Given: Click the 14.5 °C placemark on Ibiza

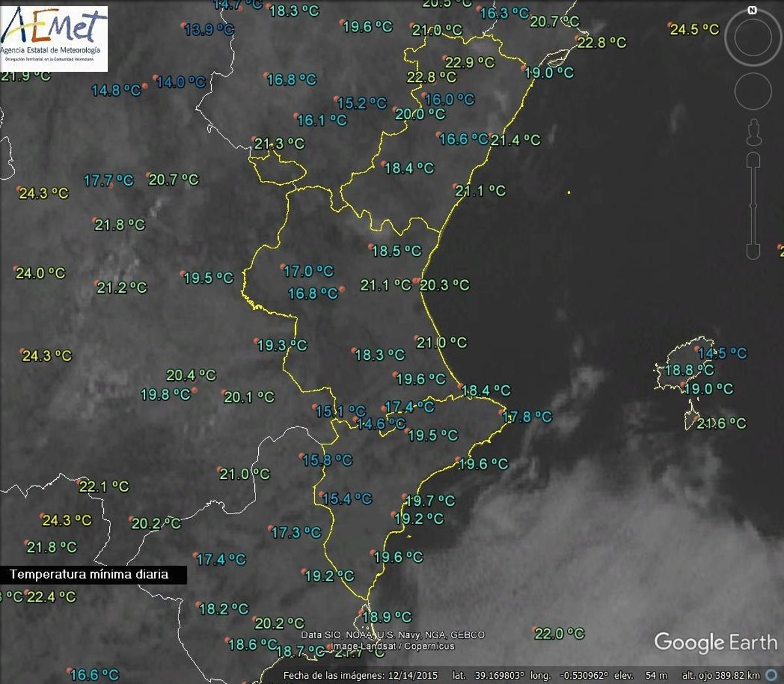Looking at the screenshot, I should [x=722, y=353].
